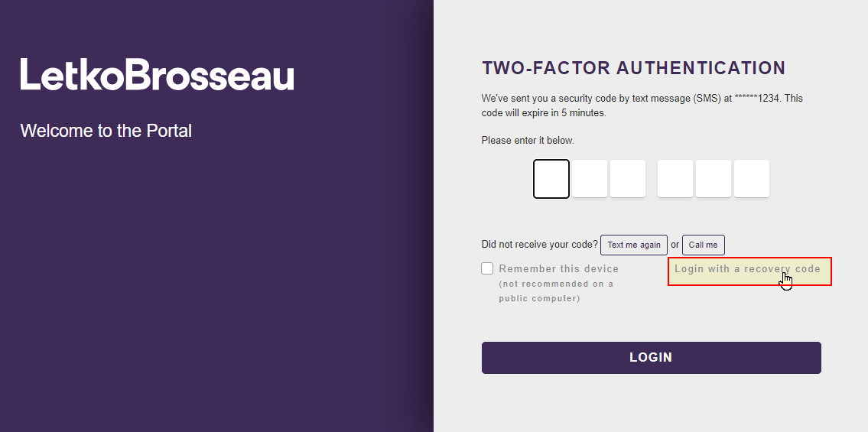
Task: Open Login with a recovery code link
Action: pos(746,269)
